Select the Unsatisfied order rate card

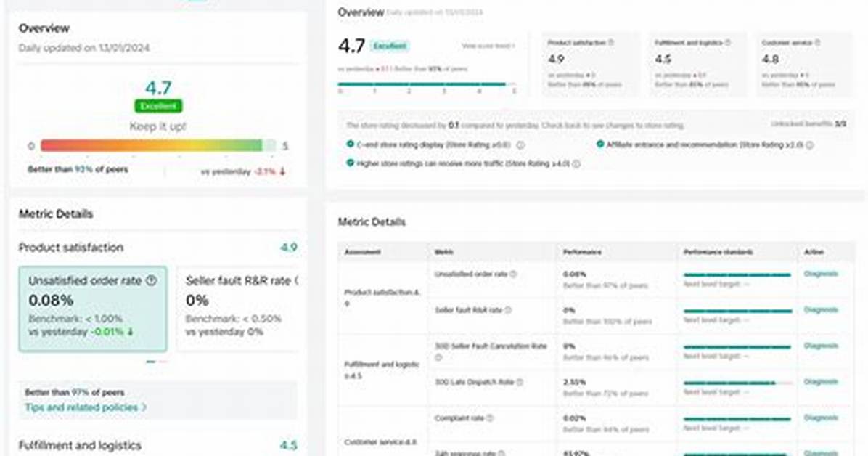click(x=93, y=309)
